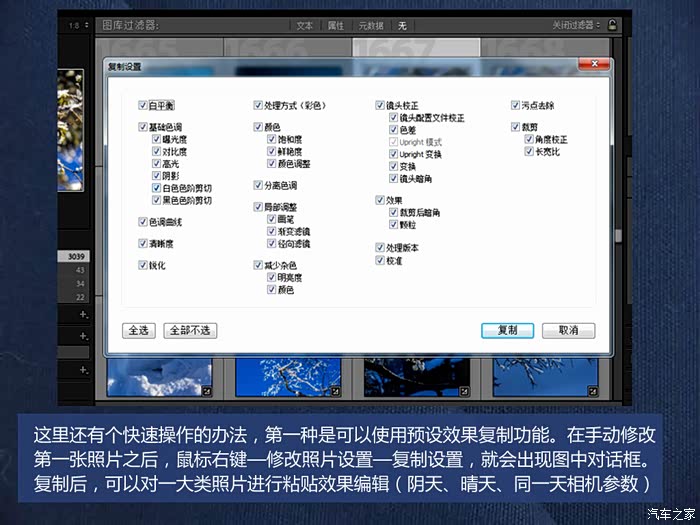Screen dimensions: 700x525
Task: Select the snowy white cloud thumbnail
Action: coord(159,377)
